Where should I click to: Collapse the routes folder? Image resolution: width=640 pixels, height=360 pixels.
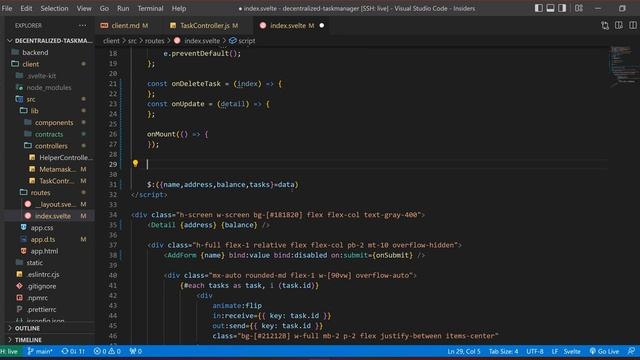coord(40,192)
